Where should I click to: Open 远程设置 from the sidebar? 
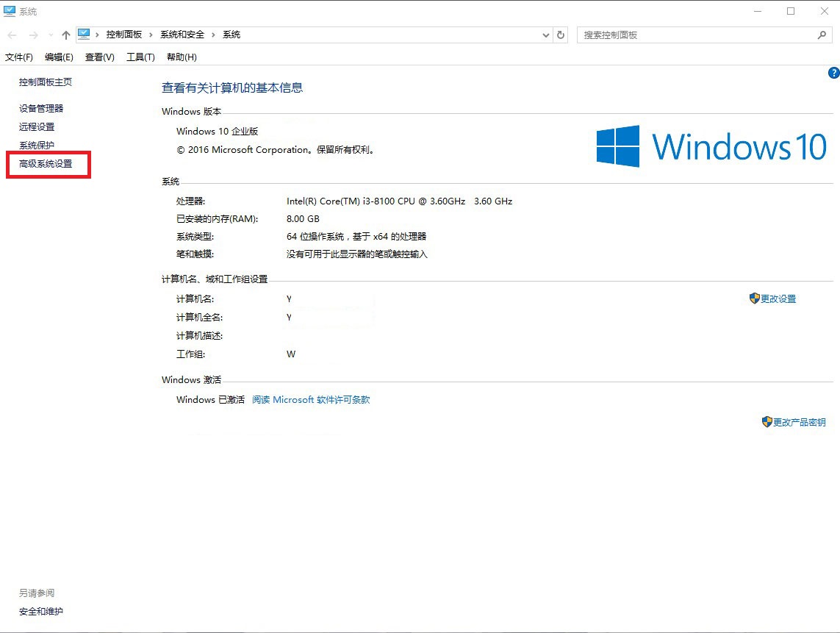[37, 127]
